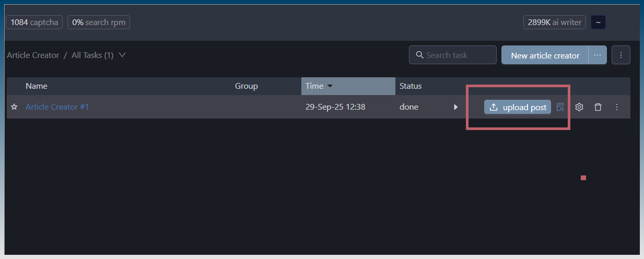Open the Article Creator #1 task link
This screenshot has height=259, width=644.
[57, 107]
